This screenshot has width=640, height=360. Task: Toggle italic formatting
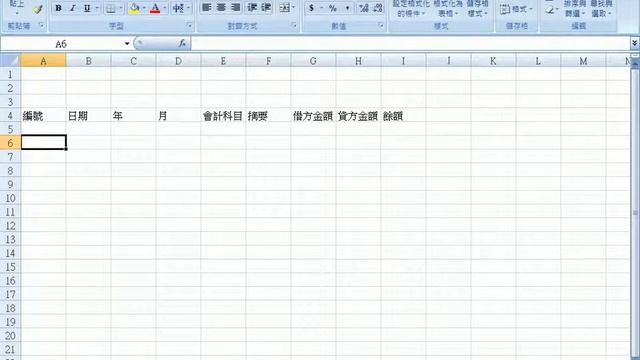click(x=73, y=8)
